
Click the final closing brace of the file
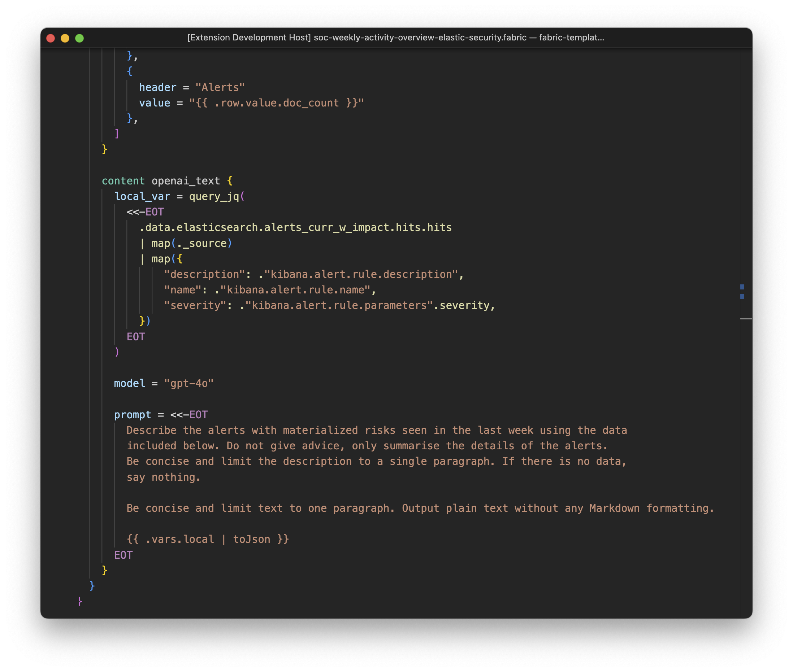point(80,601)
